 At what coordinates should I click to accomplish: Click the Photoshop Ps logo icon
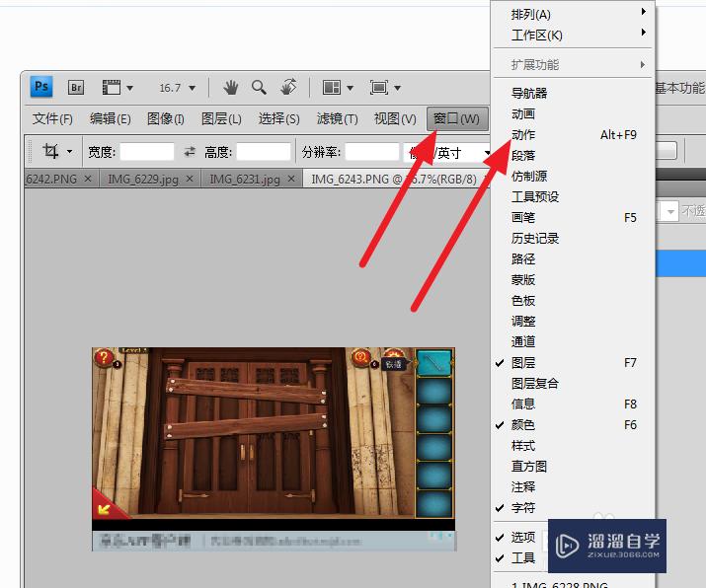click(41, 87)
